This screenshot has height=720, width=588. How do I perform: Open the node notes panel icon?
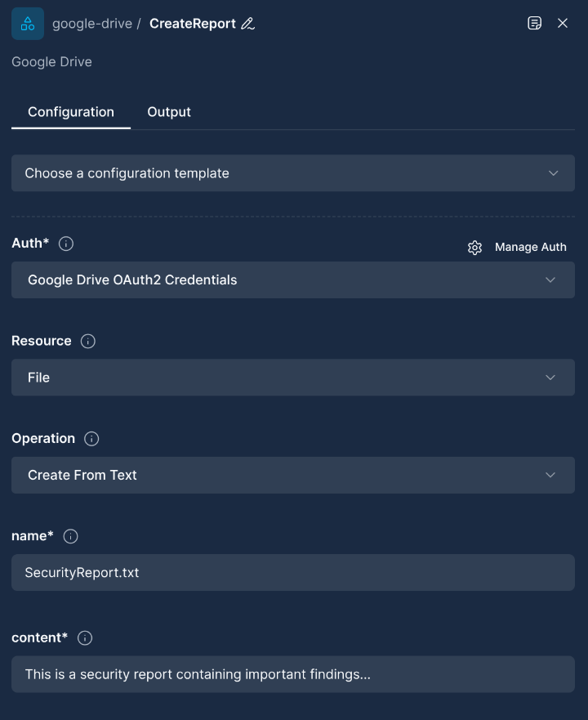pyautogui.click(x=535, y=23)
